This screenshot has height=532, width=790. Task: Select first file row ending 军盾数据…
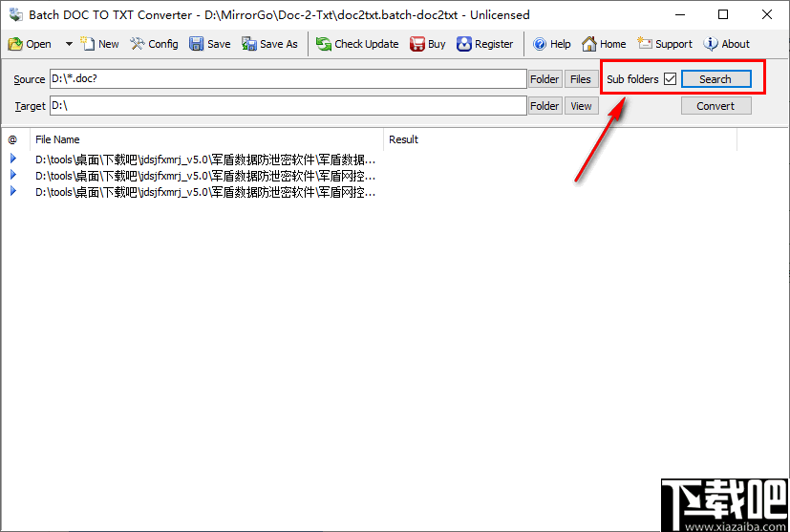[205, 160]
